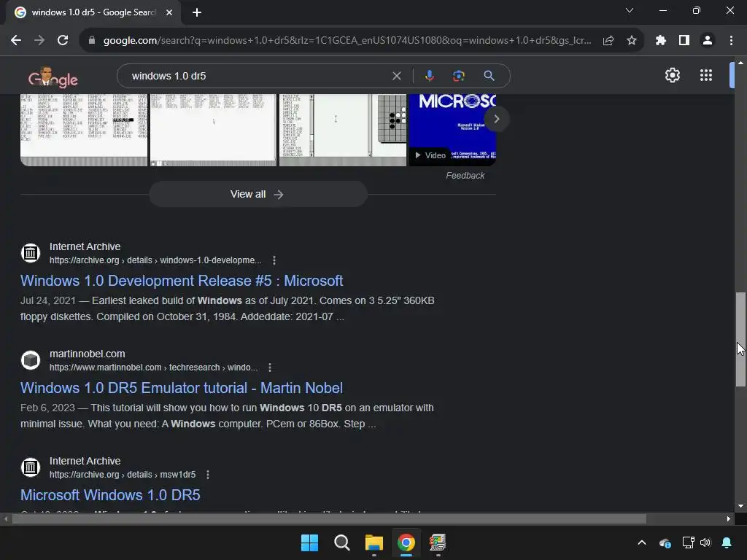Open first file-listing image thumbnail
Viewport: 747px width, 560px height.
[84, 130]
